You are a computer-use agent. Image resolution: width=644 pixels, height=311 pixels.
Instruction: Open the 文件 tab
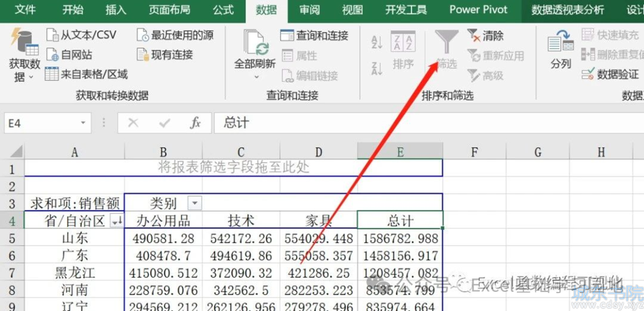pyautogui.click(x=26, y=10)
